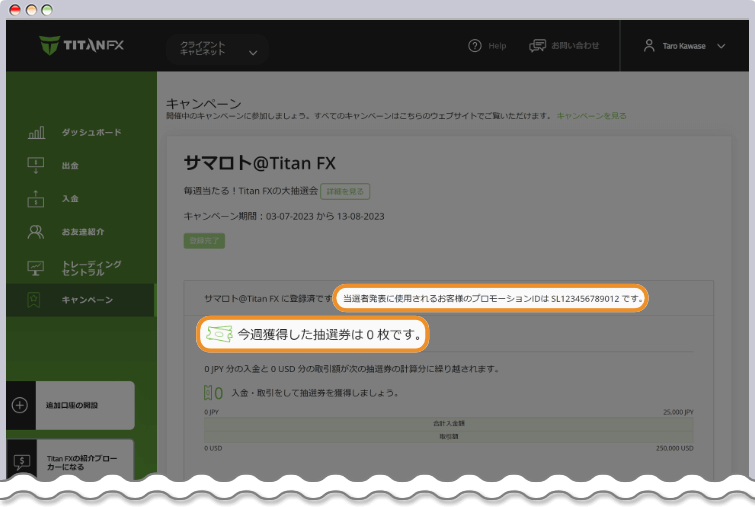Click the 詳細を見る button
The height and width of the screenshot is (507, 755).
[345, 191]
